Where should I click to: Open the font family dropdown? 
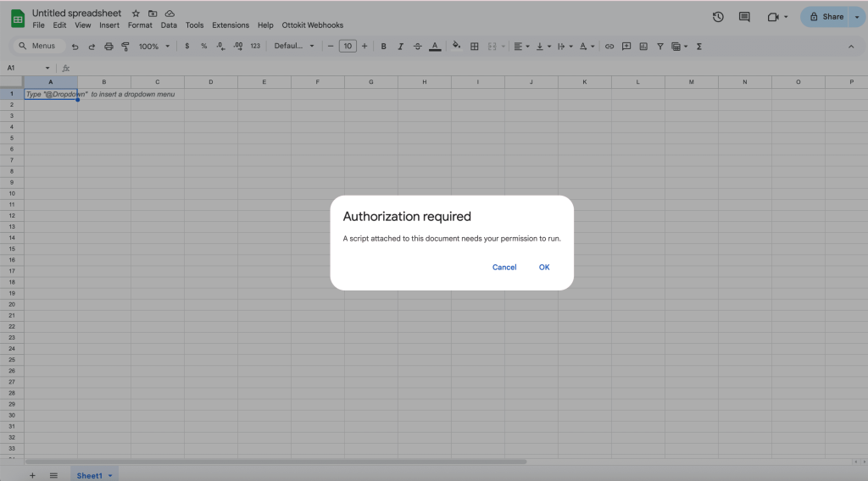click(294, 47)
